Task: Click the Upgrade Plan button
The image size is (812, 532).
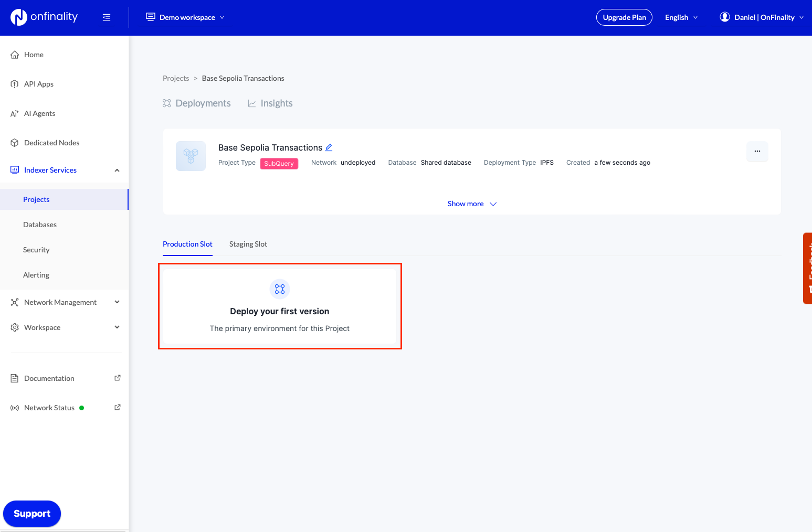Action: coord(624,17)
